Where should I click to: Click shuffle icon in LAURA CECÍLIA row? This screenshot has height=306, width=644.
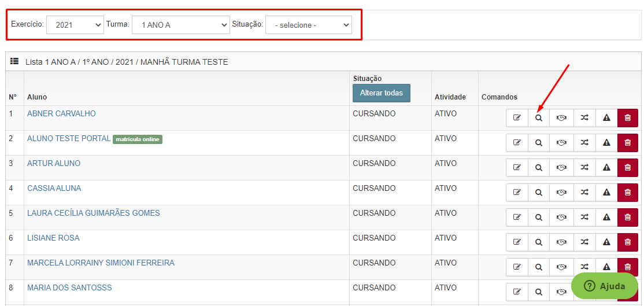click(584, 217)
